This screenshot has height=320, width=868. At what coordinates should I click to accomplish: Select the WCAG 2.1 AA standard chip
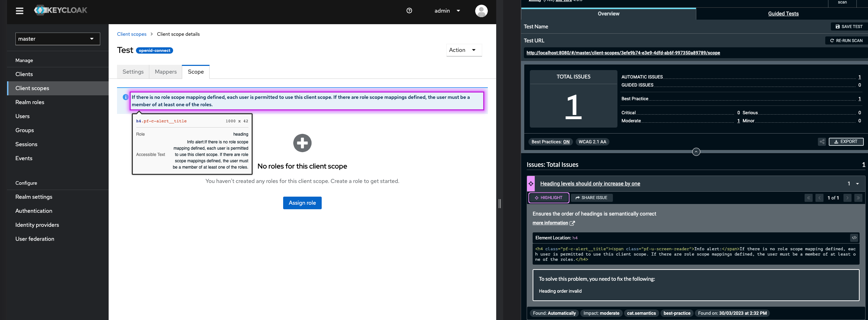pos(593,142)
